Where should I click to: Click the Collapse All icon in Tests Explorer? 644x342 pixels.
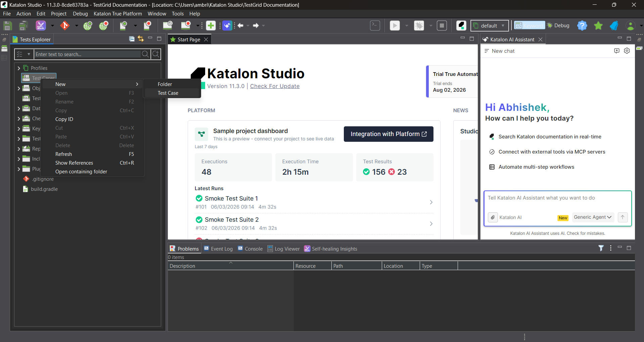coord(132,39)
